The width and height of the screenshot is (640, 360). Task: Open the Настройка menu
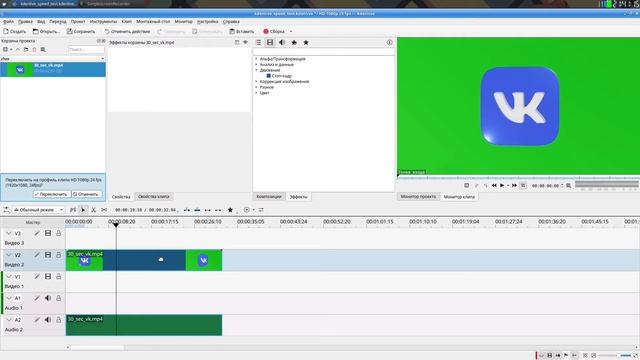point(207,22)
